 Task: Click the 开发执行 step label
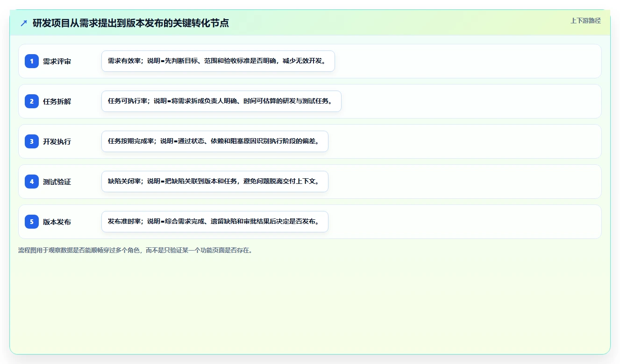(57, 141)
